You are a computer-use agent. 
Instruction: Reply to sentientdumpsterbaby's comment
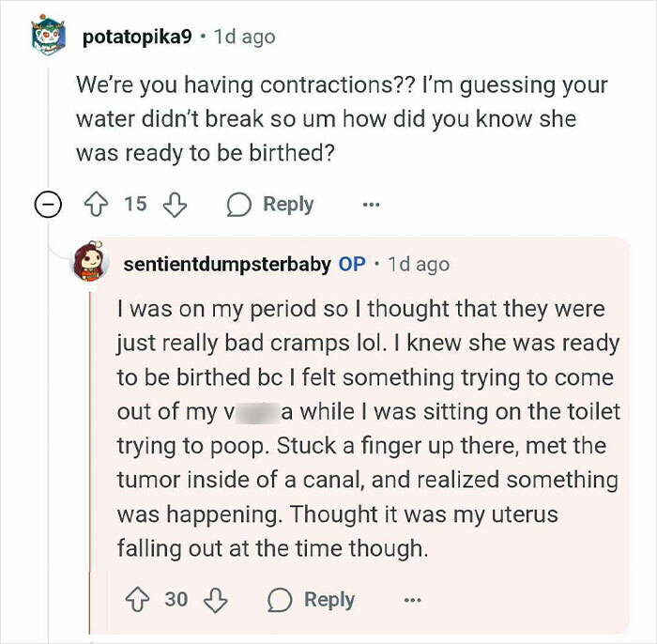[x=311, y=599]
